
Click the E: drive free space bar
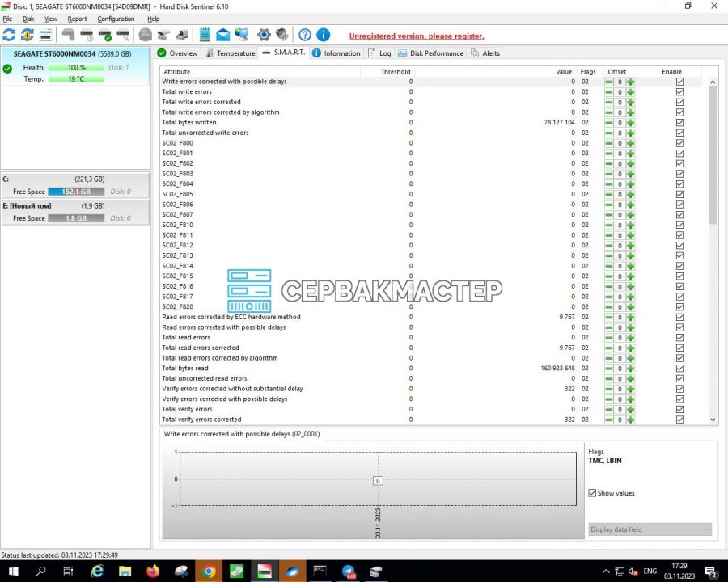76,218
